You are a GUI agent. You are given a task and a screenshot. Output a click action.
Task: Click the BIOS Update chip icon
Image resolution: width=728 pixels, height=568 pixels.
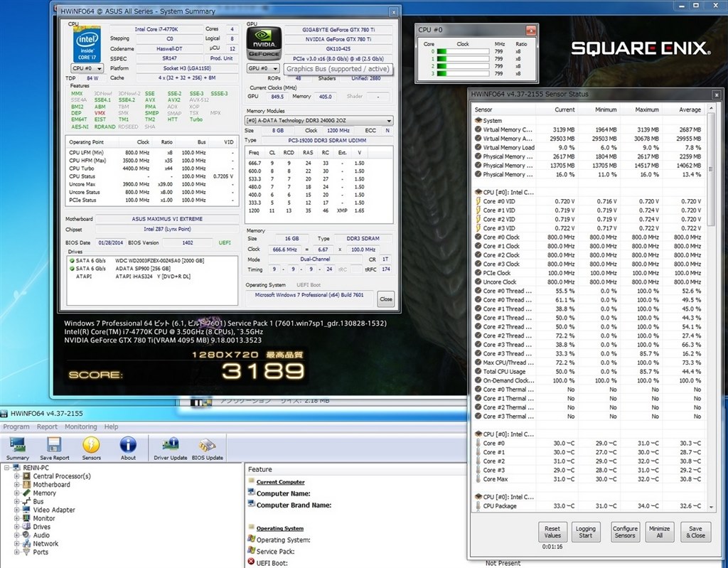pos(210,447)
